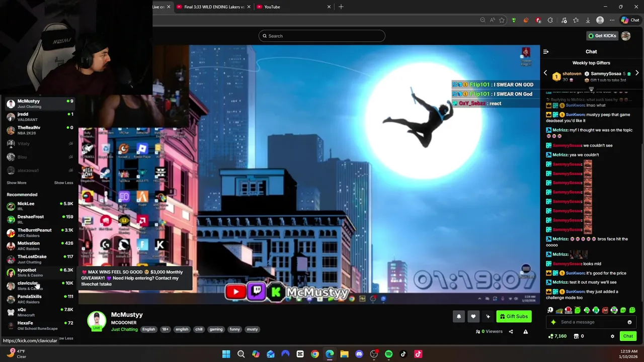The height and width of the screenshot is (362, 644).
Task: Click the heart follow icon
Action: [x=473, y=316]
